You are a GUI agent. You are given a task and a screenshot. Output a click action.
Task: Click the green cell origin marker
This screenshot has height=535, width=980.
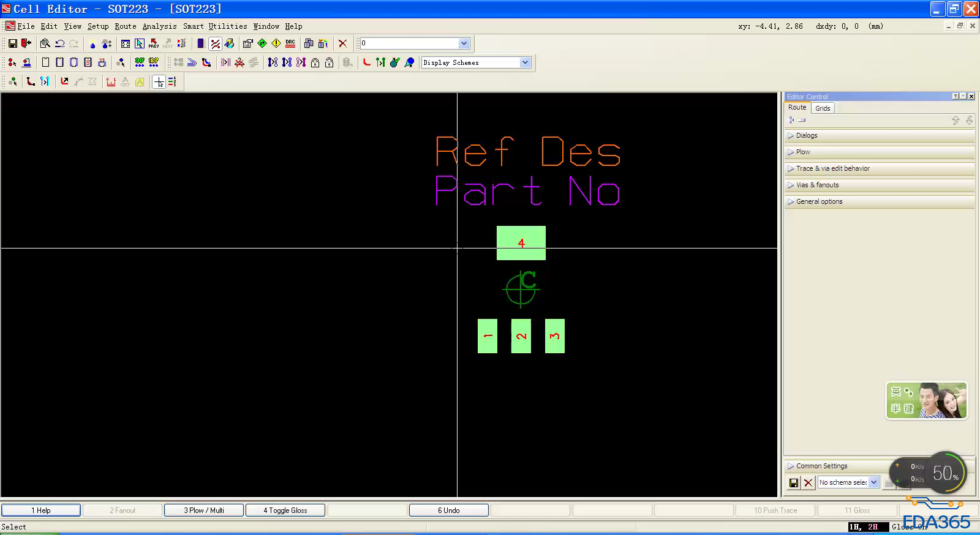pos(521,289)
